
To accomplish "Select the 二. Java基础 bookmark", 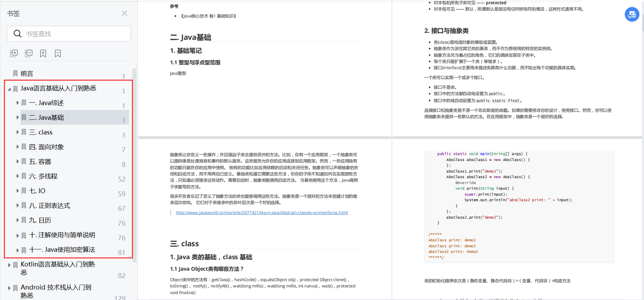I will [x=46, y=118].
